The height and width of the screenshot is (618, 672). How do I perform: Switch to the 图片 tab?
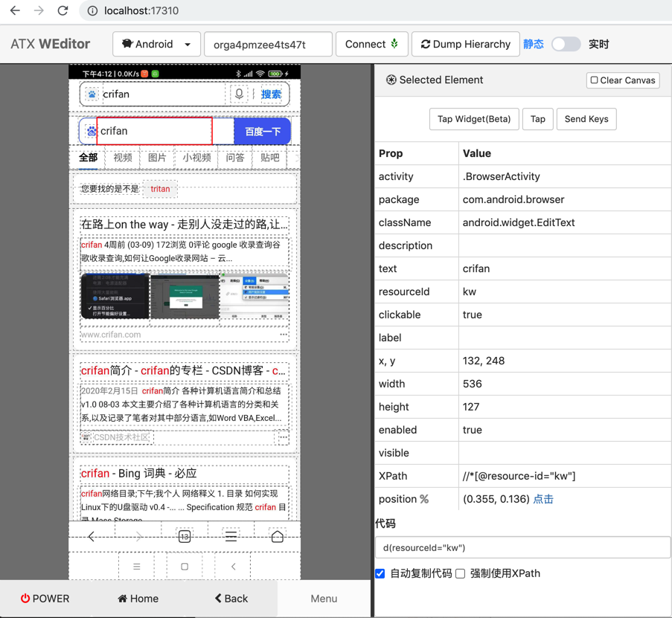[157, 158]
